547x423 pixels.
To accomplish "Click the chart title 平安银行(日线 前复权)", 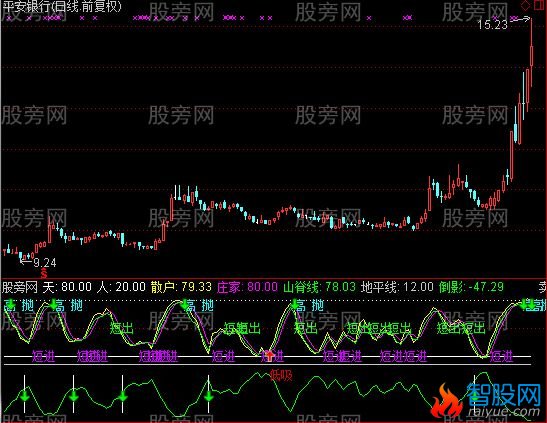I will [x=62, y=7].
